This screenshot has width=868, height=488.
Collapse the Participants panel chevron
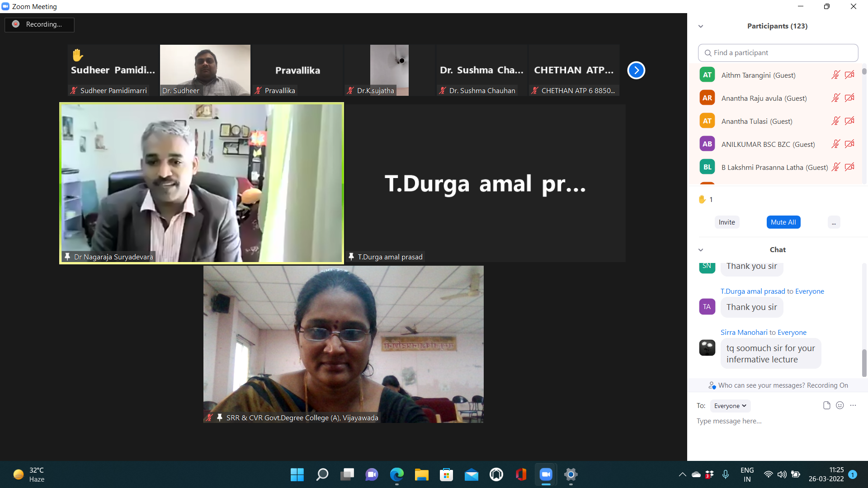coord(701,26)
